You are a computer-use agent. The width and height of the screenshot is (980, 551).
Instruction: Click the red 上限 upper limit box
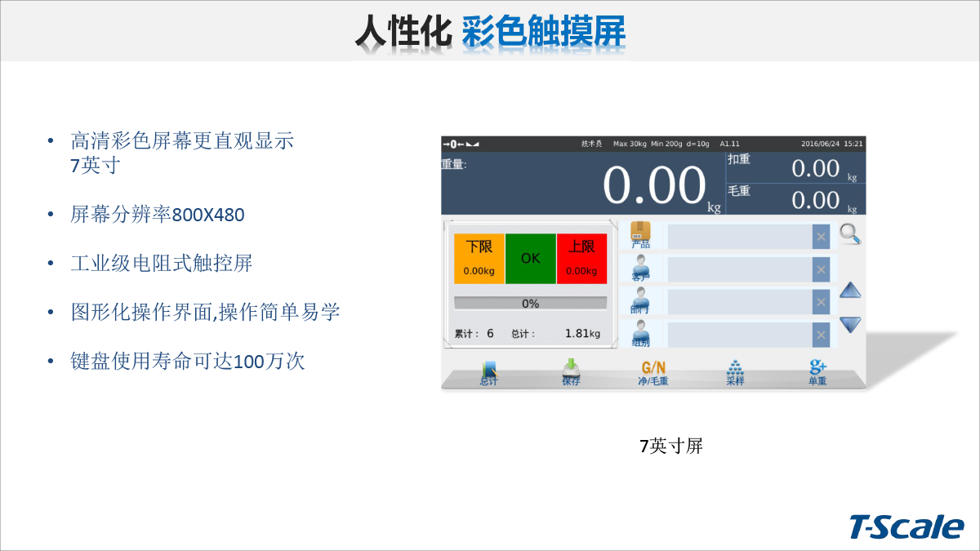click(x=581, y=259)
